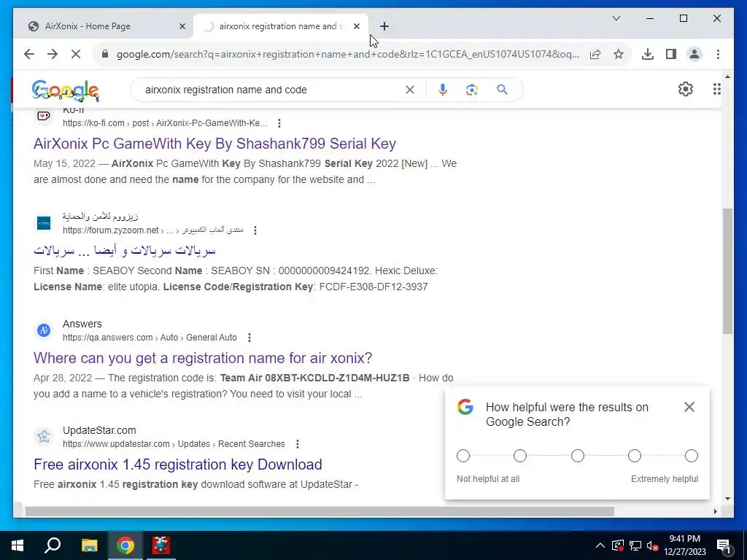This screenshot has height=560, width=747.
Task: Go back to the previous page
Action: 29,54
